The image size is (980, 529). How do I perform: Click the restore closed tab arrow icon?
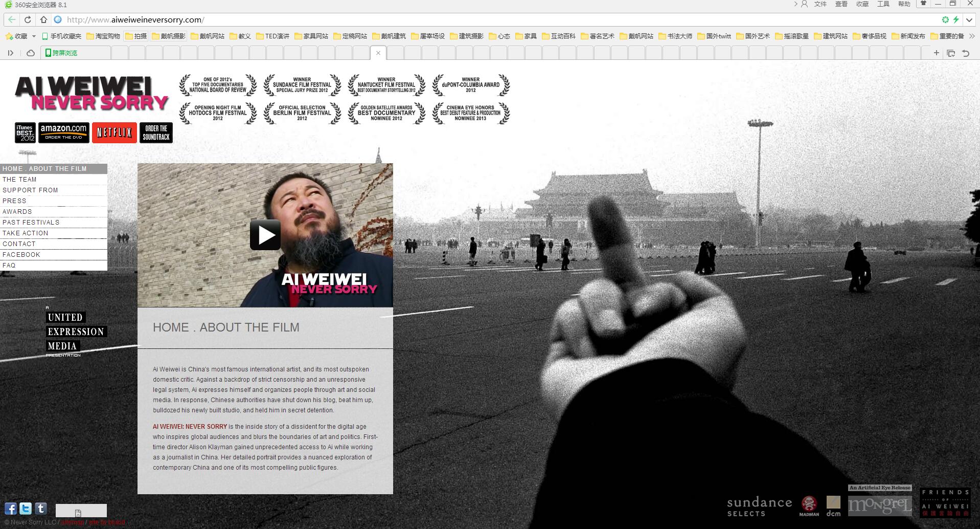tap(966, 53)
